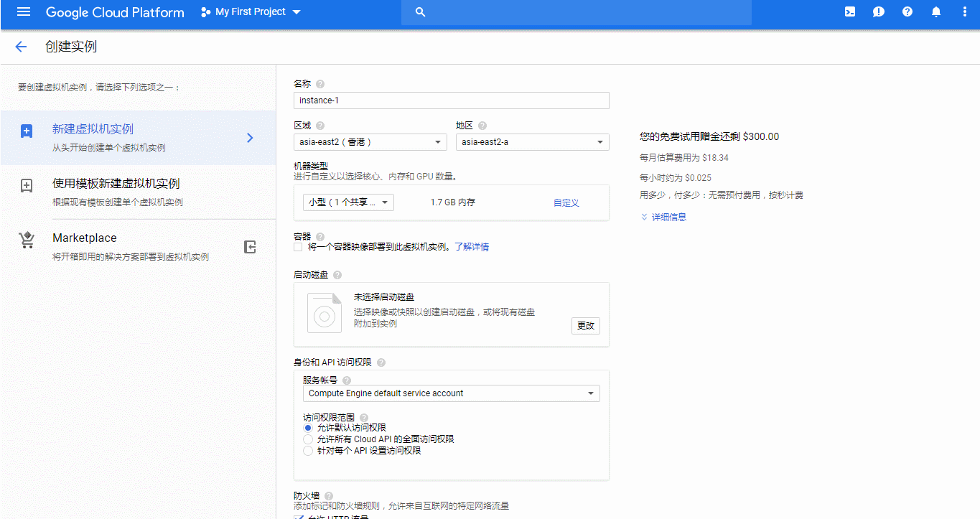Click the 自定义 link
The width and height of the screenshot is (980, 519).
coord(566,203)
